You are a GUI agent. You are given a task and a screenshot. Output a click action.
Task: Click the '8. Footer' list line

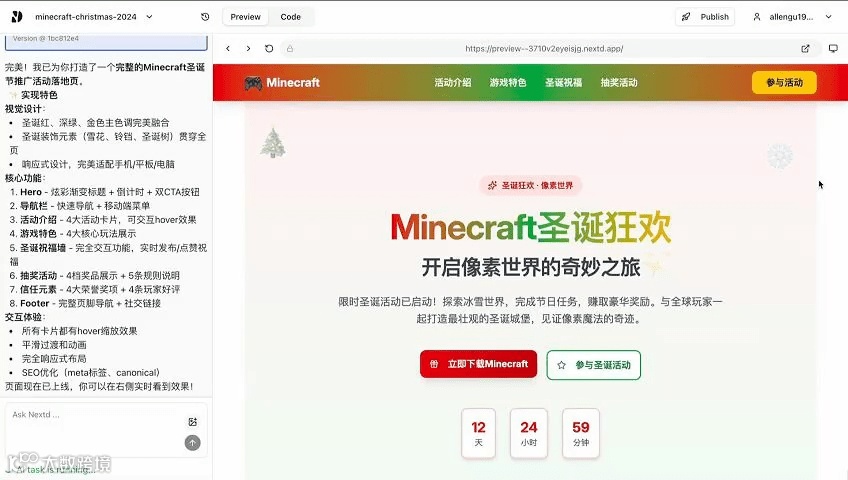pyautogui.click(x=85, y=303)
